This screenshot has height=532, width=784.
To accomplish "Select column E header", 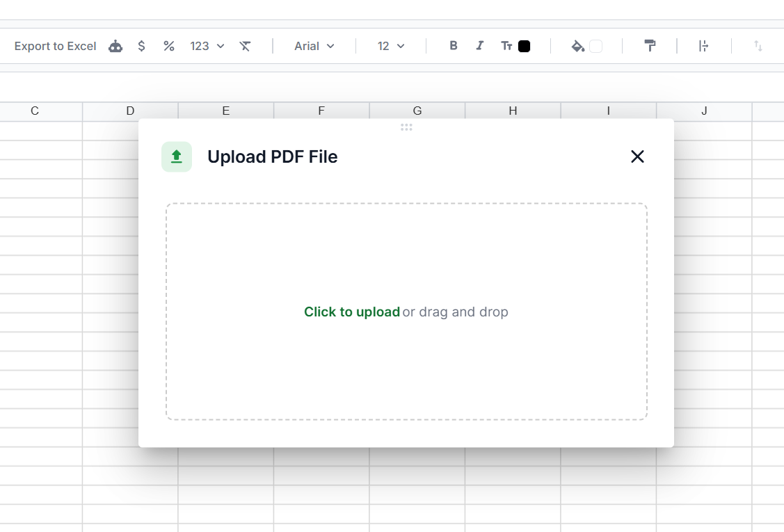I will coord(226,111).
